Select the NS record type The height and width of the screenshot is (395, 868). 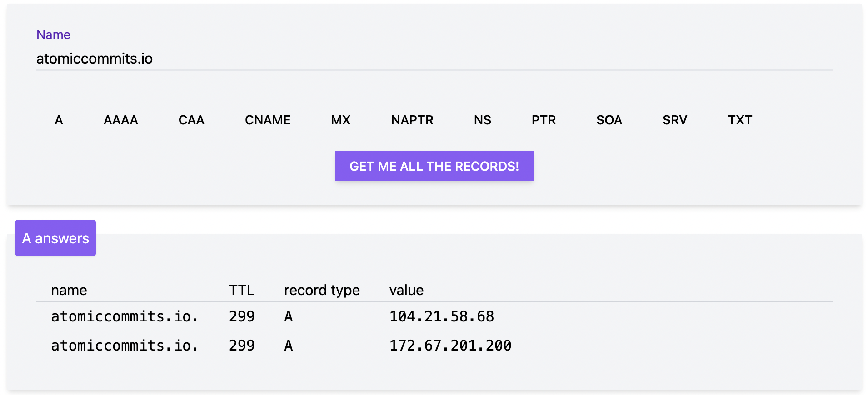[x=482, y=120]
